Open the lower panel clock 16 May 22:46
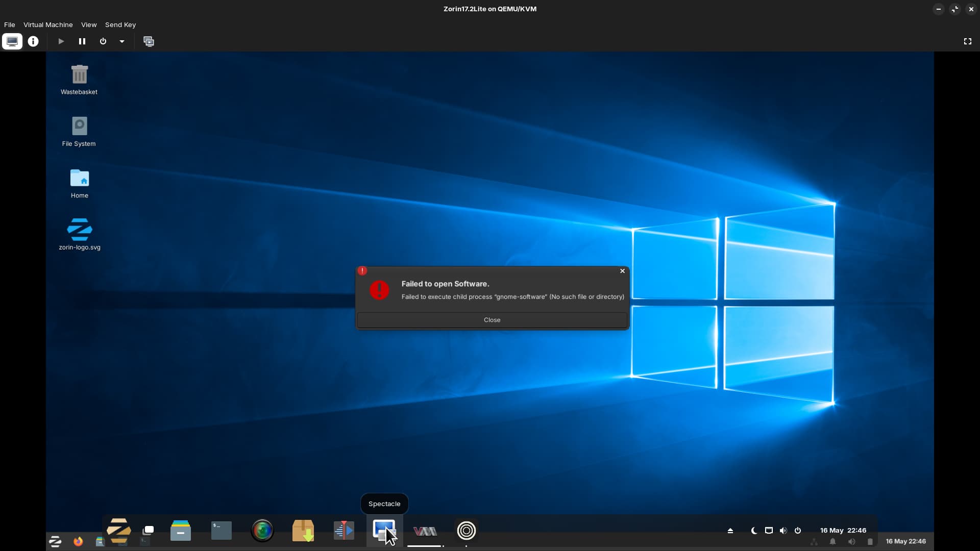The height and width of the screenshot is (551, 980). (x=906, y=541)
